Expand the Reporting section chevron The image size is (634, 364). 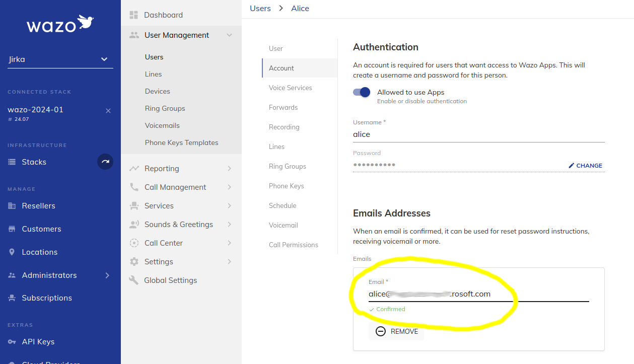230,169
